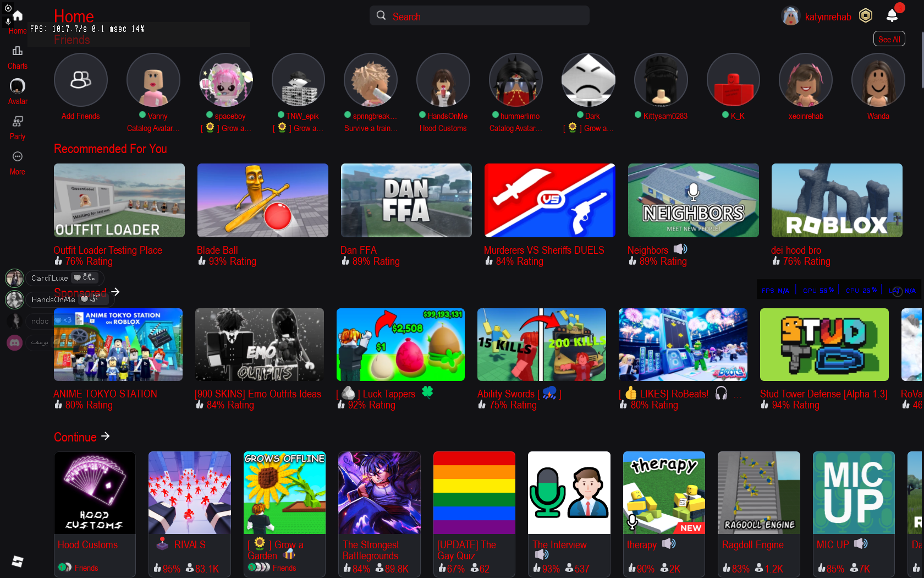Open the More sidebar menu

pyautogui.click(x=18, y=156)
